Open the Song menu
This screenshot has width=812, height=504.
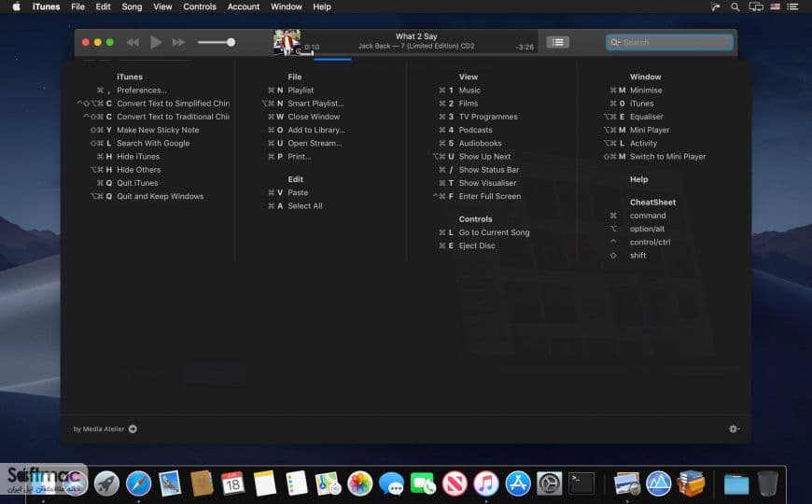[132, 7]
